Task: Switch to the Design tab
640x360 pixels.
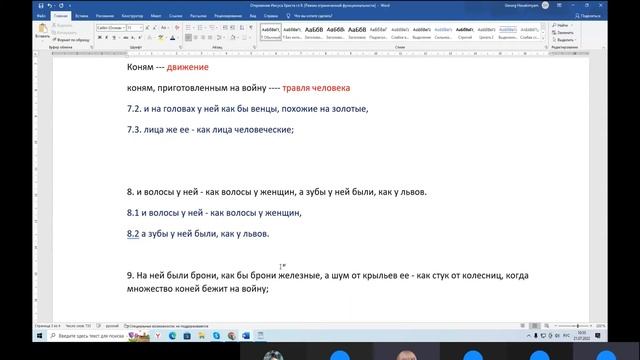Action: pyautogui.click(x=132, y=16)
